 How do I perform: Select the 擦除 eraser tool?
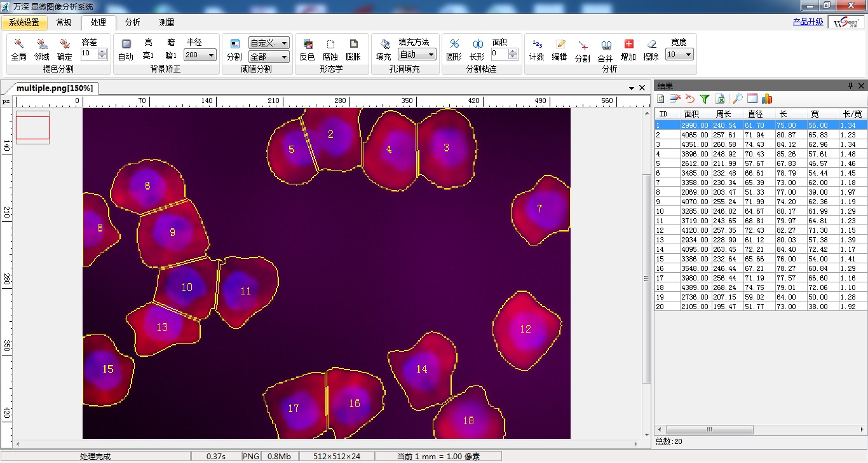651,50
